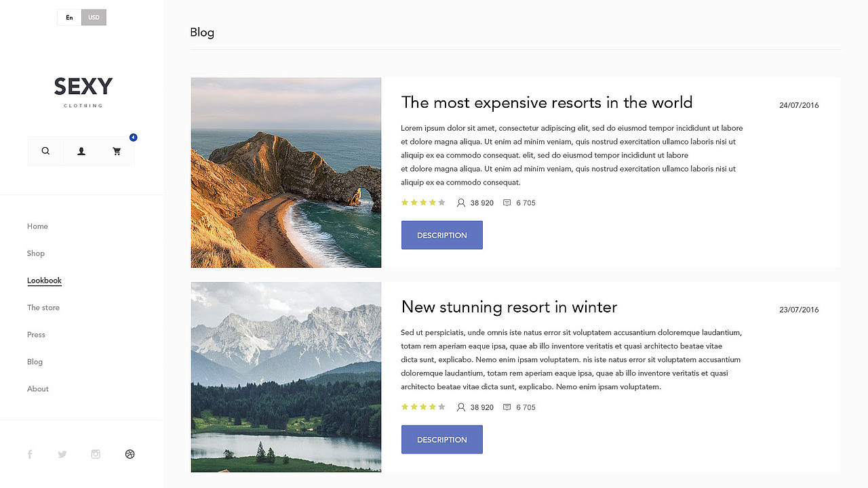Open the "New stunning resort in winter" title
This screenshot has width=868, height=488.
point(509,307)
